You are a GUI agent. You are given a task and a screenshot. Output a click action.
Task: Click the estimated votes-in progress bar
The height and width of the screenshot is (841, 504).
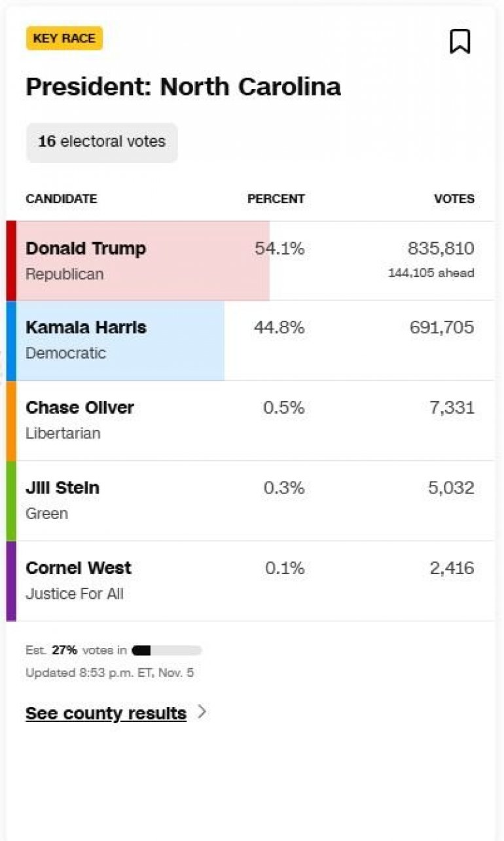click(x=166, y=651)
